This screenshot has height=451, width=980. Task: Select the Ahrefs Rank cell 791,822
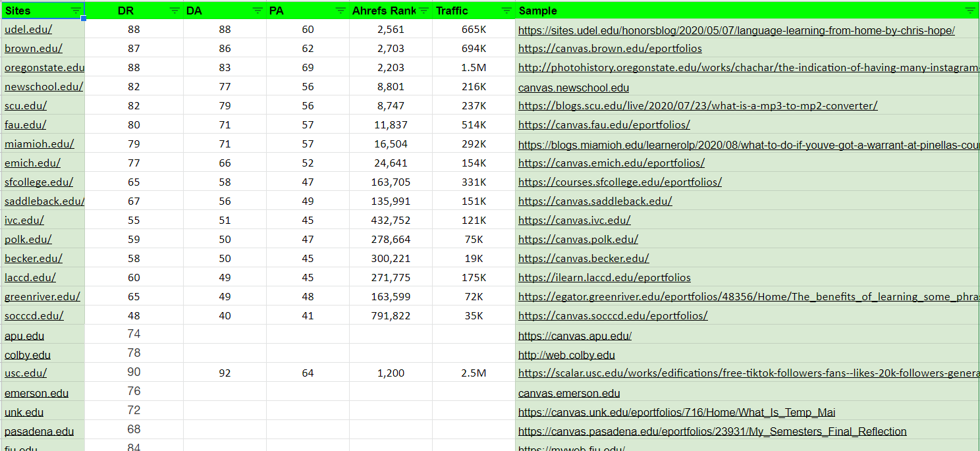click(391, 316)
